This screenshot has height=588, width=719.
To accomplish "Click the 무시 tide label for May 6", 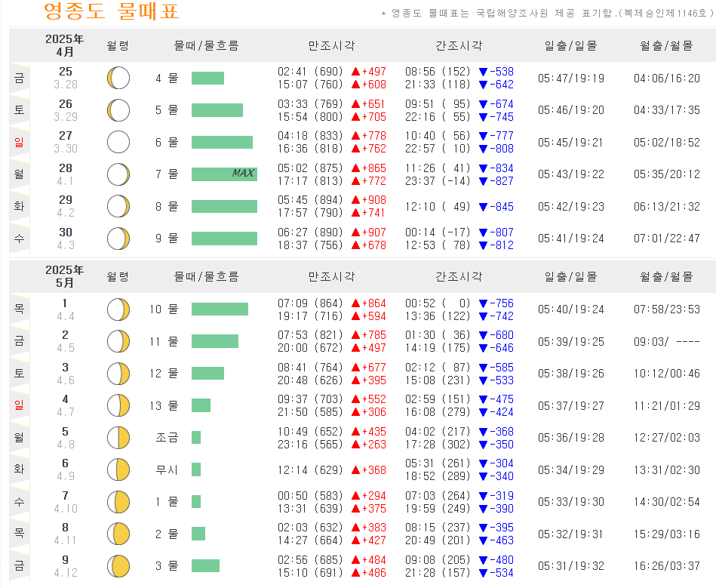I will (167, 470).
